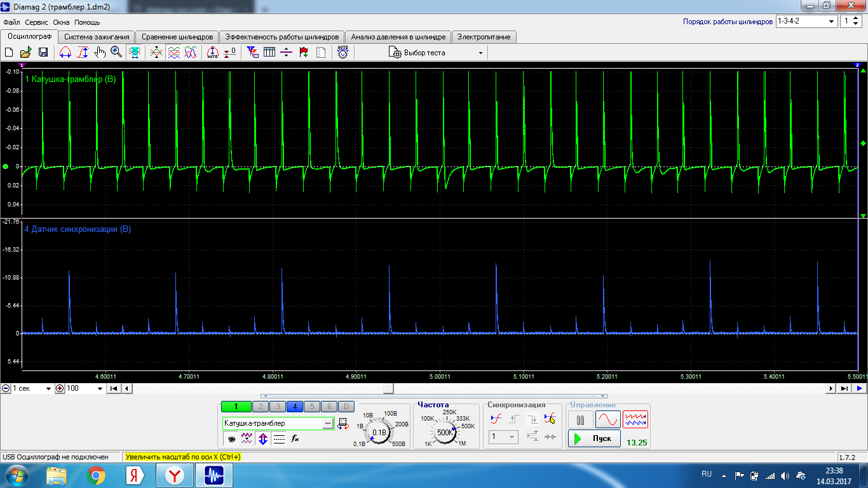Open the table grid view toolbar icon
Viewport: 868px width, 488px height.
tap(269, 53)
